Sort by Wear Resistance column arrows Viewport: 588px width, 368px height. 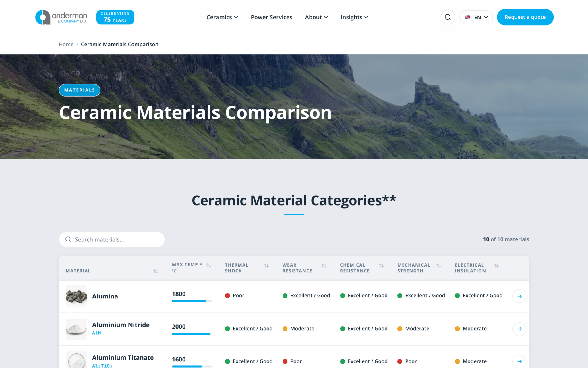324,265
